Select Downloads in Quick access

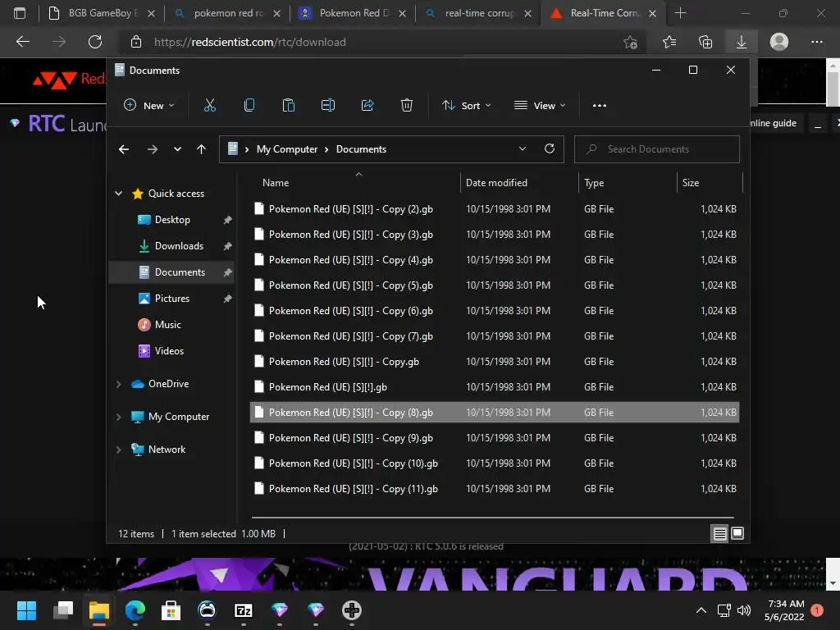point(172,246)
